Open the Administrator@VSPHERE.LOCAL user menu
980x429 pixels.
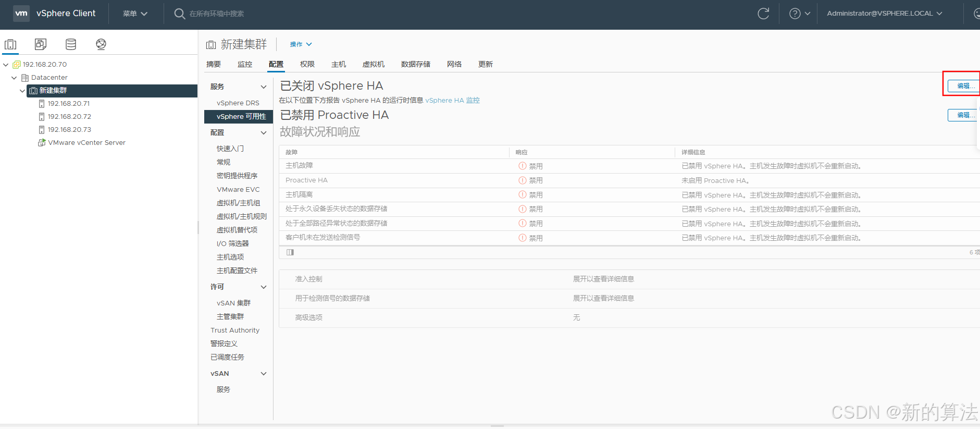[885, 14]
